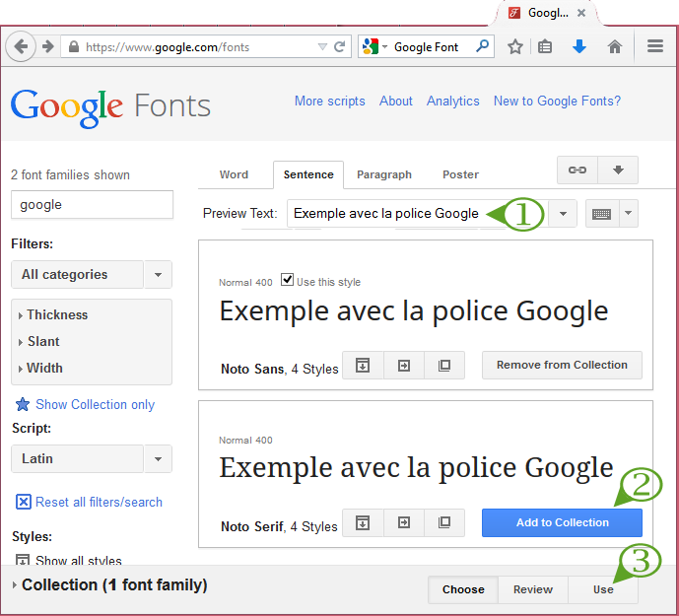Bookmark this page with the star icon

tap(514, 46)
